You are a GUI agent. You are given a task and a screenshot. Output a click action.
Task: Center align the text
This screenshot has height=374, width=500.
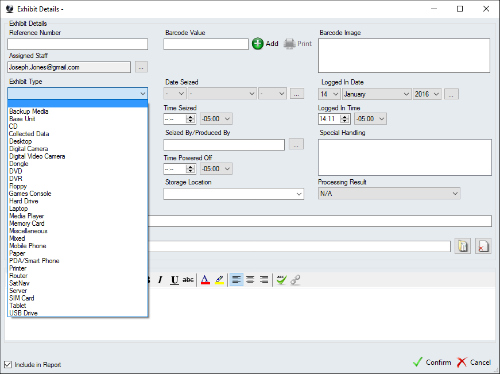pyautogui.click(x=250, y=280)
